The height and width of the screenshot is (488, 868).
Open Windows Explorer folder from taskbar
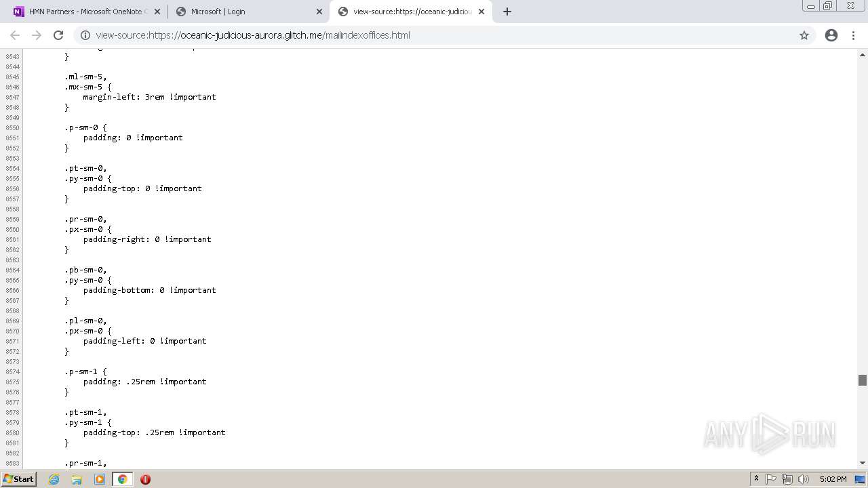click(77, 479)
